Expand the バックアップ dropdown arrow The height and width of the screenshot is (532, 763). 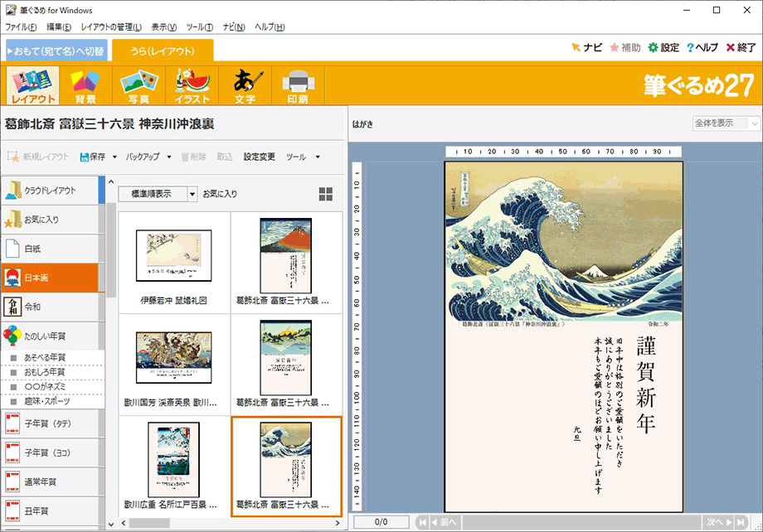[x=169, y=157]
